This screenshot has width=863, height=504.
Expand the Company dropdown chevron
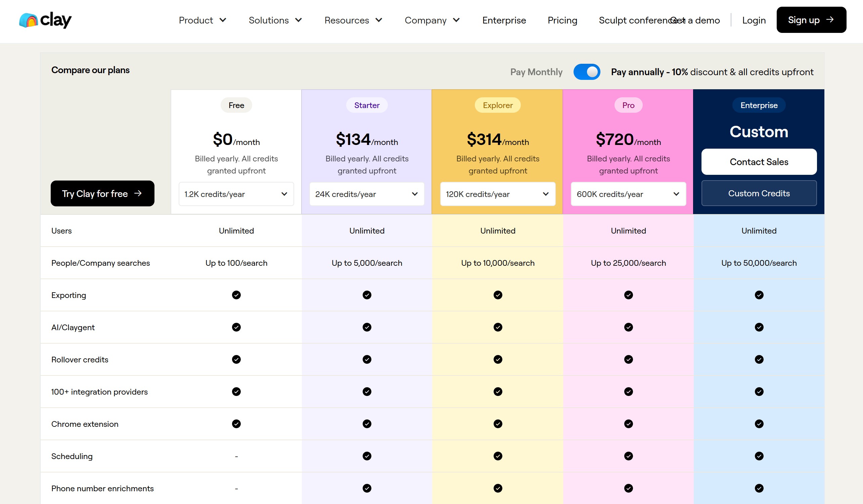click(x=456, y=20)
